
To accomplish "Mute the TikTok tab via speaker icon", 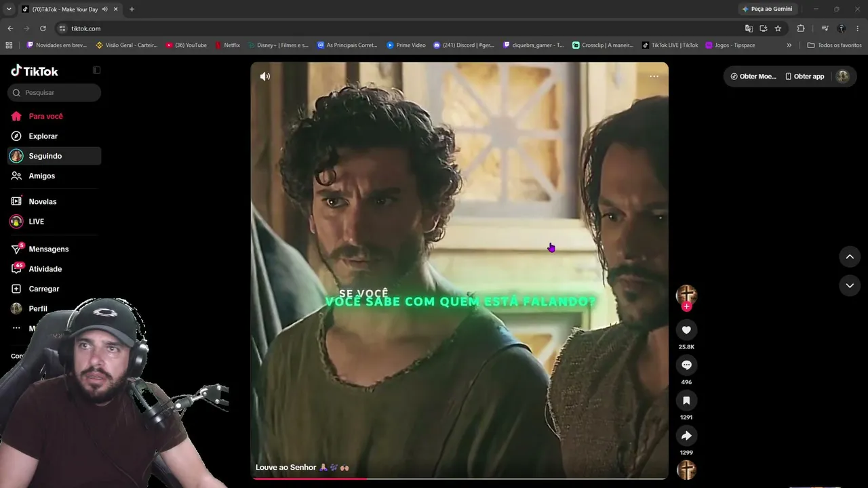I will tap(104, 9).
